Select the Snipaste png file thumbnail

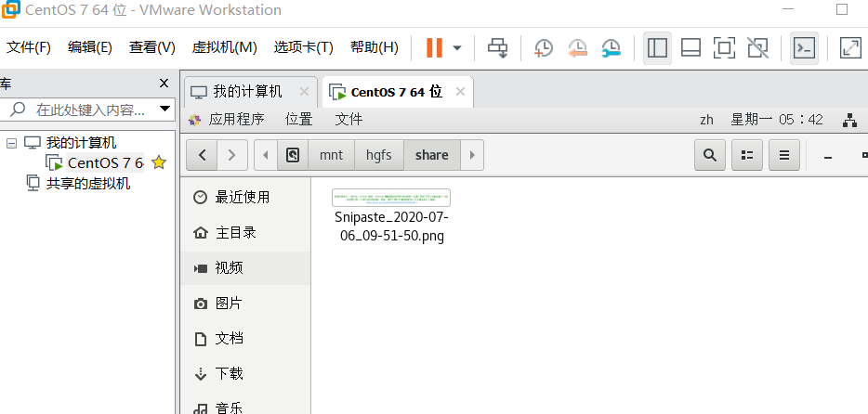(x=391, y=198)
